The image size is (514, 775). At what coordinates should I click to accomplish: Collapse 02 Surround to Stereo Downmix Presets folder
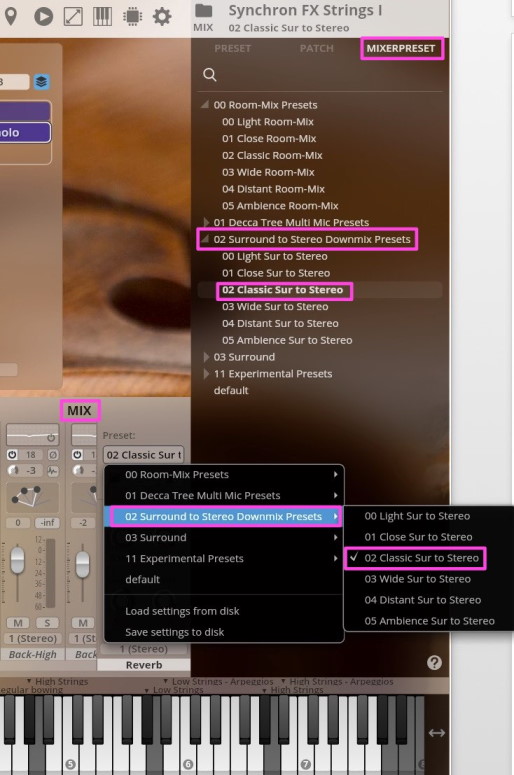point(204,239)
